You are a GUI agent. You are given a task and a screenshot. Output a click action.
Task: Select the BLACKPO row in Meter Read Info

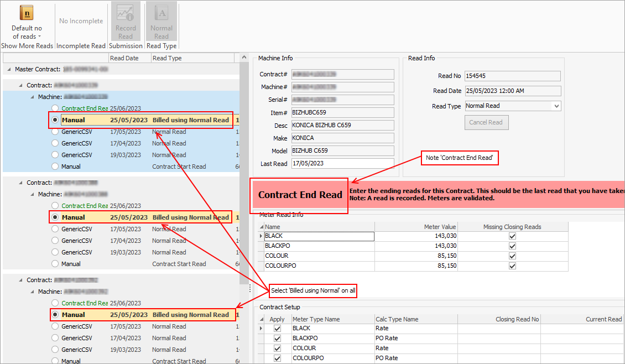[318, 246]
